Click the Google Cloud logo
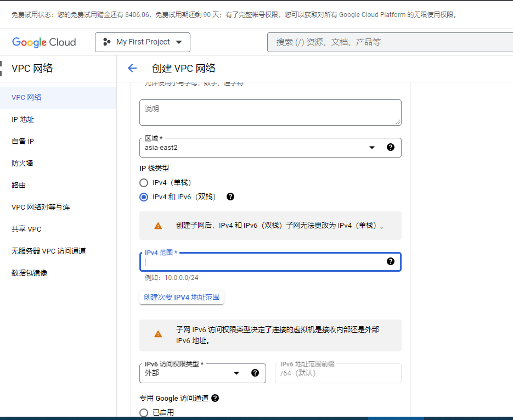The width and height of the screenshot is (513, 420). (x=44, y=42)
